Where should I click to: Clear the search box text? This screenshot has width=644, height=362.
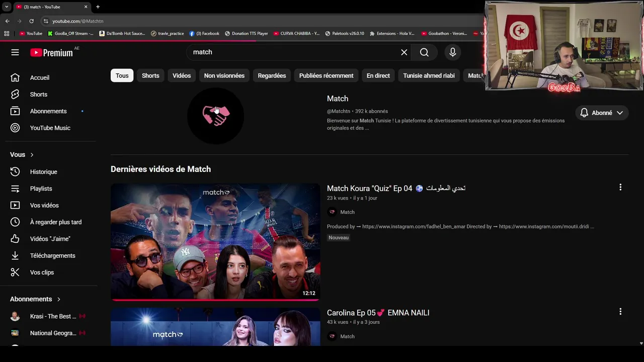point(404,52)
